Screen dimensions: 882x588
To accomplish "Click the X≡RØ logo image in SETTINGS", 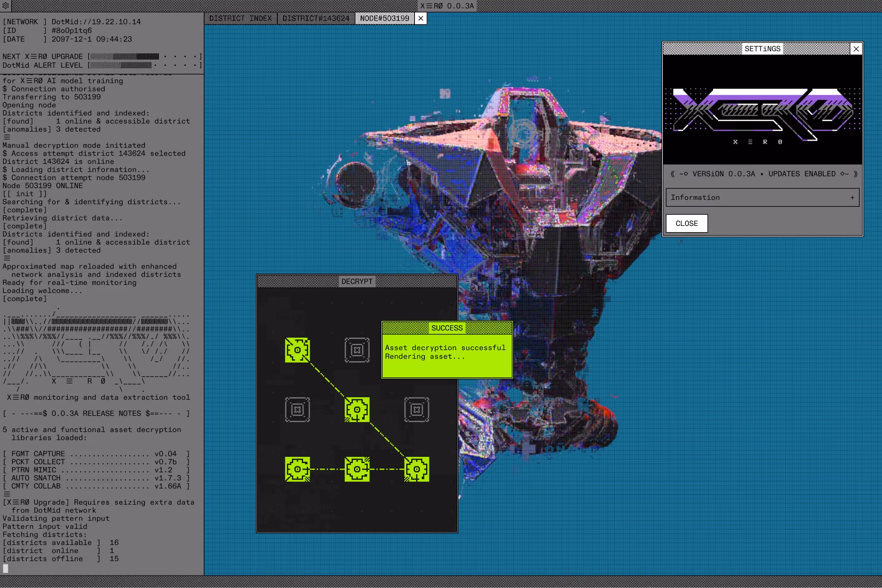I will (x=762, y=110).
